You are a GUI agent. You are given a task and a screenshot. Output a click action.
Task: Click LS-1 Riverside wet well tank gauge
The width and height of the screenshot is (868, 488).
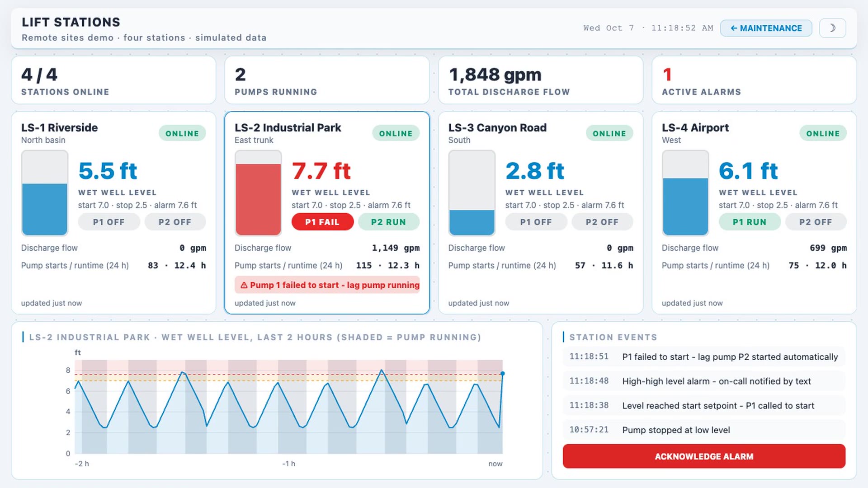click(x=45, y=193)
